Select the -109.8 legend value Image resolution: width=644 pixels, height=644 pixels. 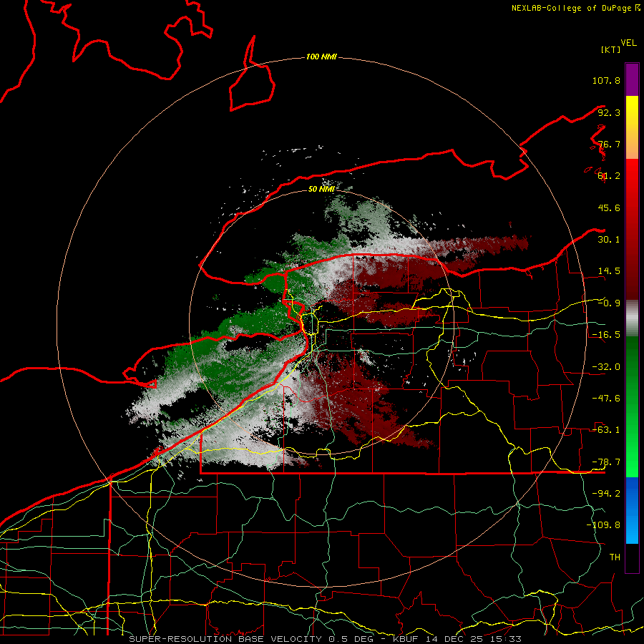(x=603, y=525)
